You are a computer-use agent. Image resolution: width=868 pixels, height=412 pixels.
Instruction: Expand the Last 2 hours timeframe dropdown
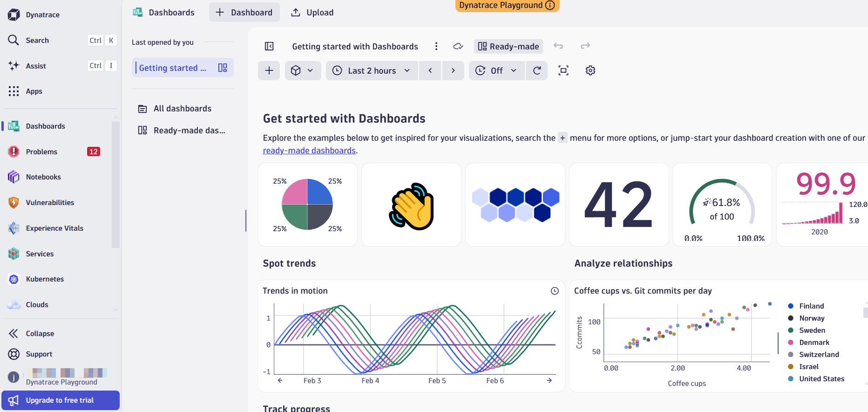[372, 70]
